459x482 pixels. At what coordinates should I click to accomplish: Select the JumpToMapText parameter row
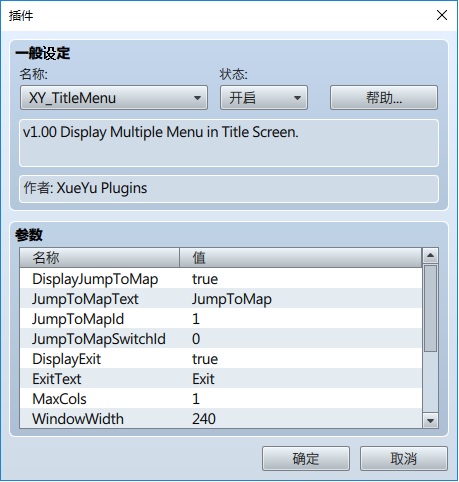tap(221, 299)
